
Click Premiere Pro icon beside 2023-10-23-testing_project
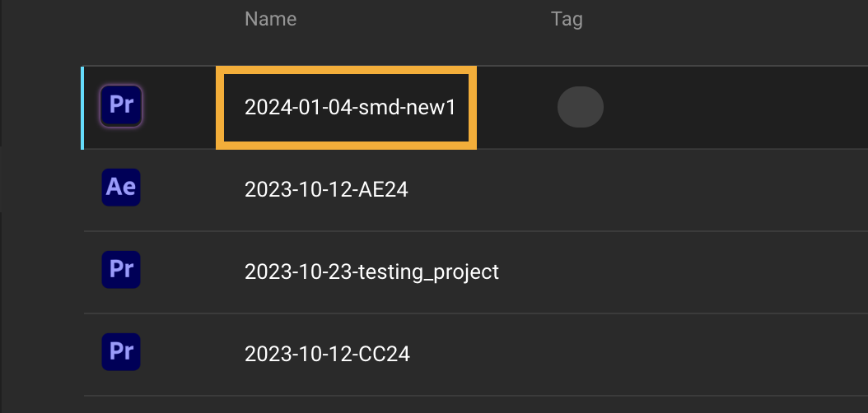121,271
